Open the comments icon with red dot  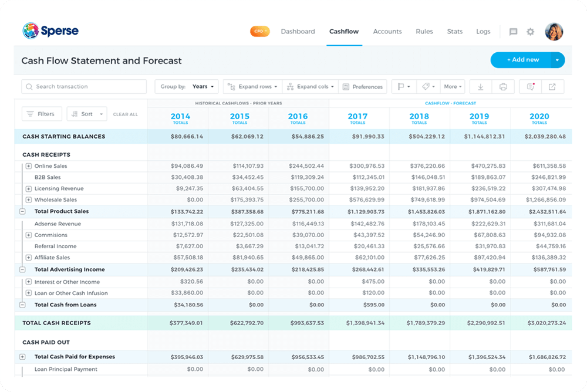pos(530,87)
